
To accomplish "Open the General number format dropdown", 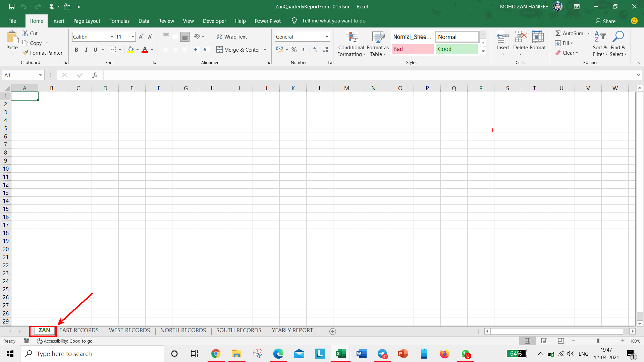I will [327, 37].
